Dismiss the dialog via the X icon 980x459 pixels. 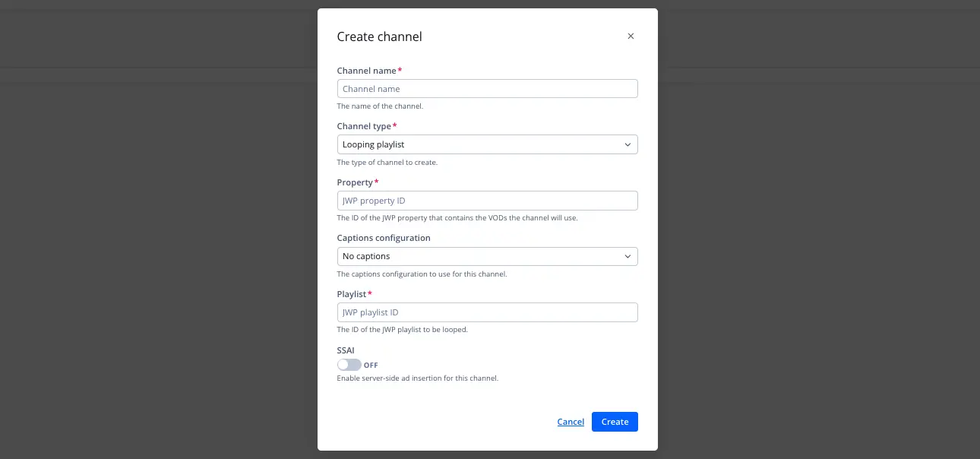(631, 36)
